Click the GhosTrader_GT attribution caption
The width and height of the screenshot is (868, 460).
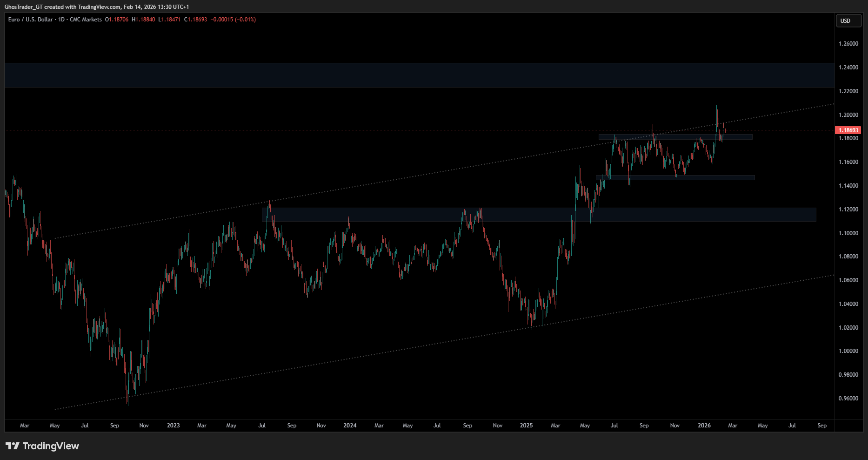(x=97, y=7)
